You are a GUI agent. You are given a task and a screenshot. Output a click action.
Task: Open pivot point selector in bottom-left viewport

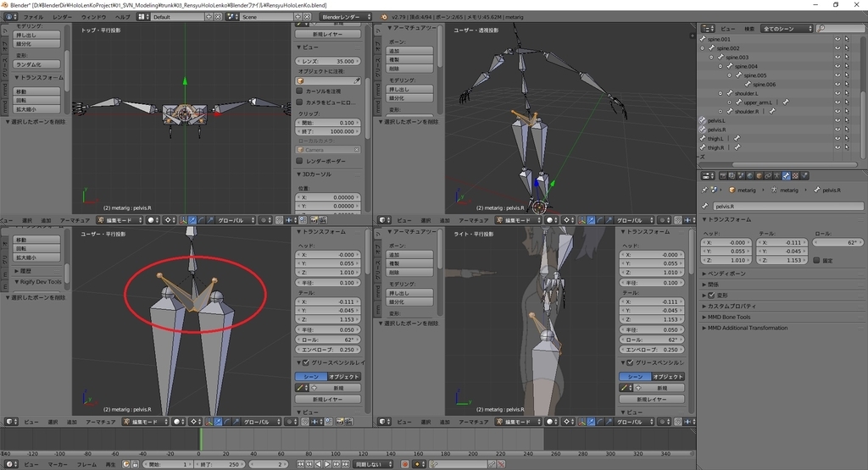pos(196,422)
